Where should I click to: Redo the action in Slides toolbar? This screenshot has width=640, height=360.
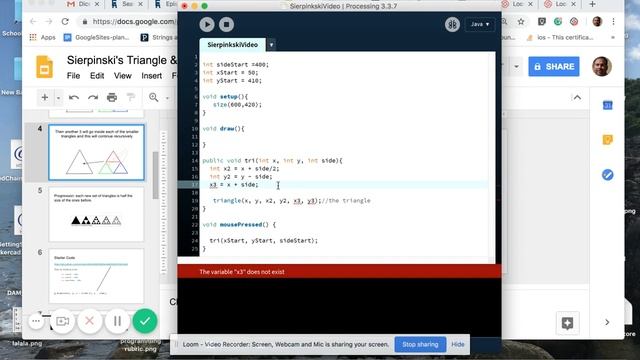(93, 98)
